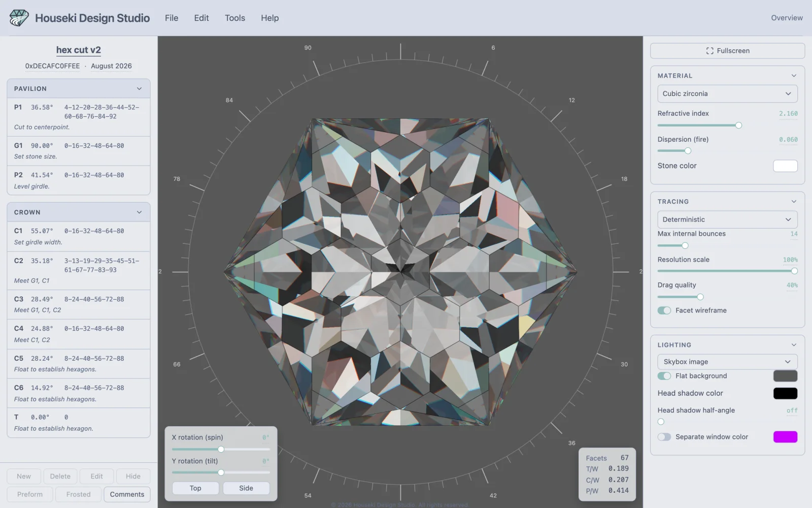Viewport: 812px width, 508px height.
Task: Toggle Flat background switch
Action: click(x=664, y=376)
